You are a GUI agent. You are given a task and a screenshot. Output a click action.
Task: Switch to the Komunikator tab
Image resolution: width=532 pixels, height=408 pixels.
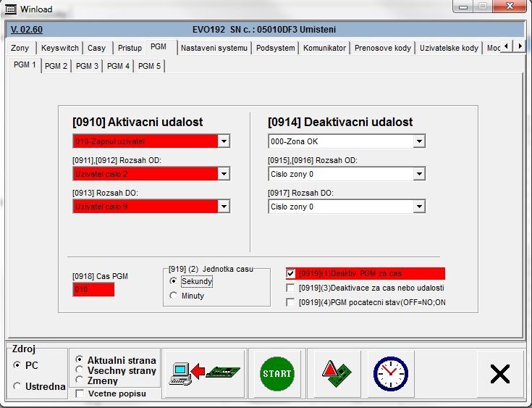pyautogui.click(x=325, y=48)
